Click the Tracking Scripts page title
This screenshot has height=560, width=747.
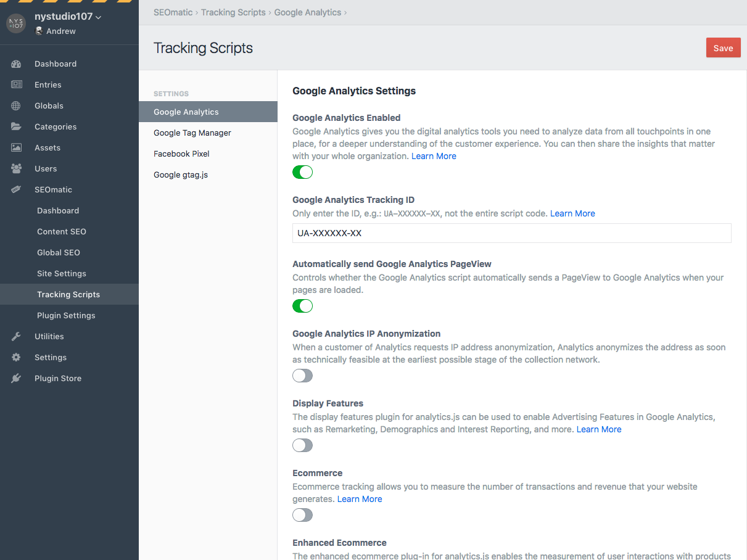[x=203, y=48]
